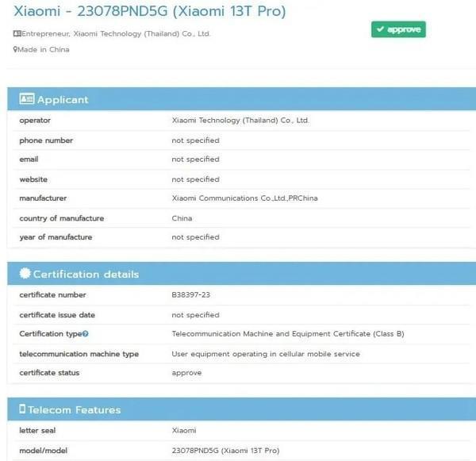This screenshot has width=476, height=461.
Task: Select the Telecom Features section header
Action: 242,409
